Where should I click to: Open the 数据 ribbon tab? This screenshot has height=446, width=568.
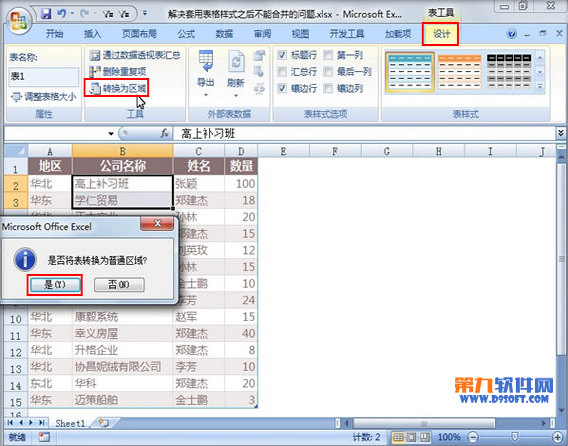point(224,34)
